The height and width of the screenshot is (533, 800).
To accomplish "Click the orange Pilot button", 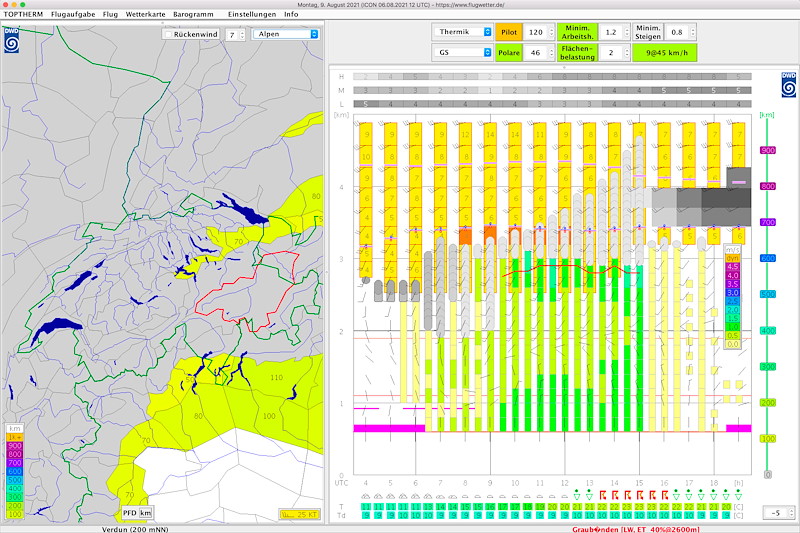I will (509, 32).
